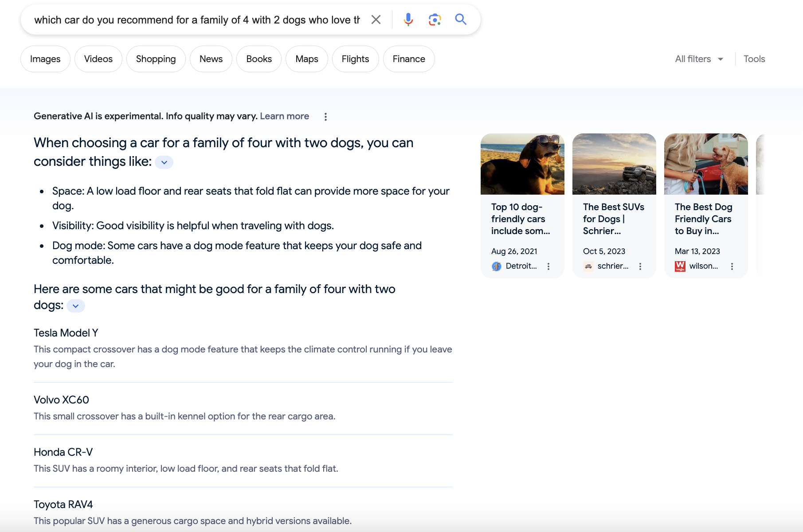This screenshot has height=532, width=803.
Task: Click the search query input field
Action: click(197, 20)
